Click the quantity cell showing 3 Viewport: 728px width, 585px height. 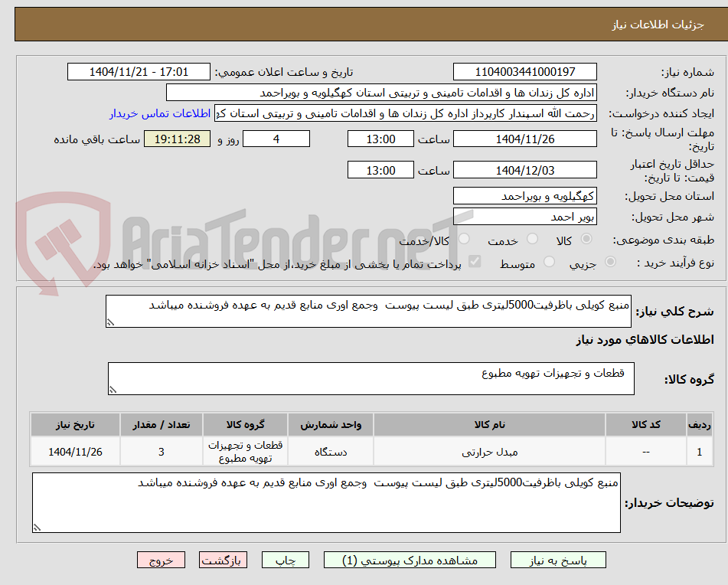pos(161,452)
